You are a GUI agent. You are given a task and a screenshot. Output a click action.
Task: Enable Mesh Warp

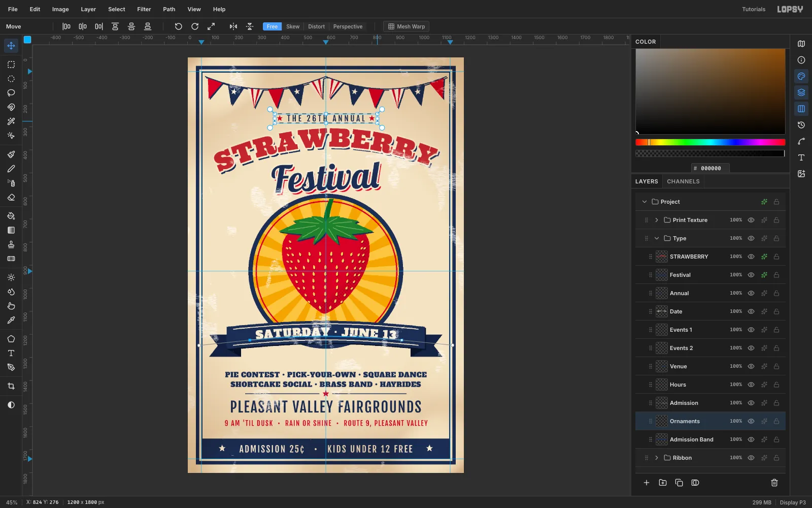(x=406, y=26)
